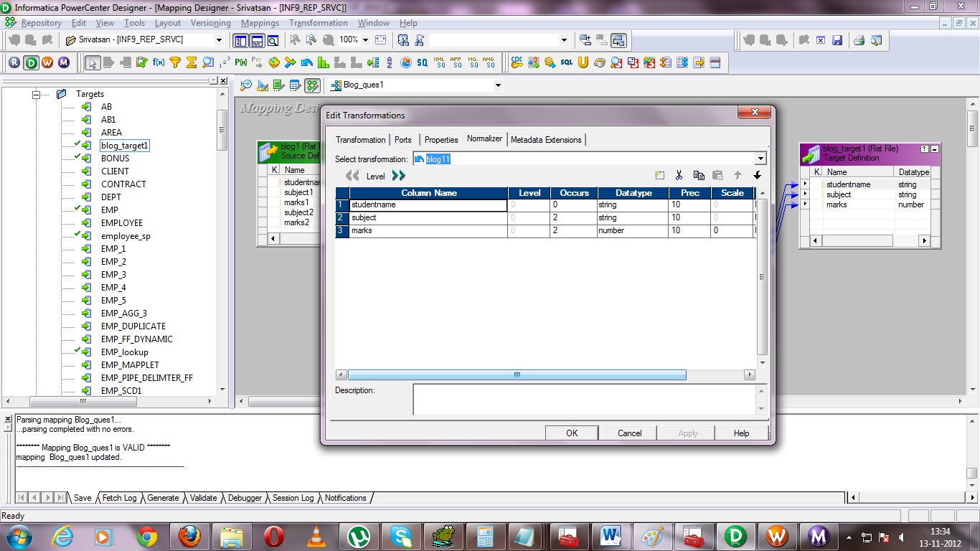This screenshot has width=980, height=551.
Task: Open the Select transformation dropdown
Action: (x=759, y=159)
